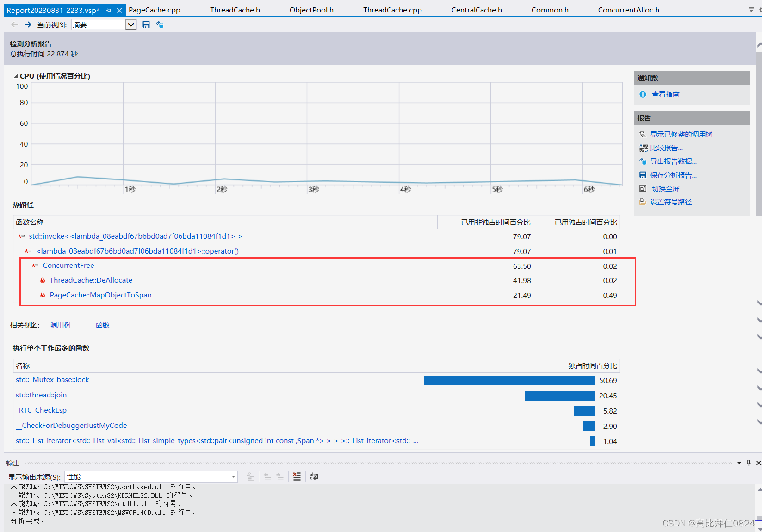Click the 已用独占时间百分比 column header

pos(576,223)
